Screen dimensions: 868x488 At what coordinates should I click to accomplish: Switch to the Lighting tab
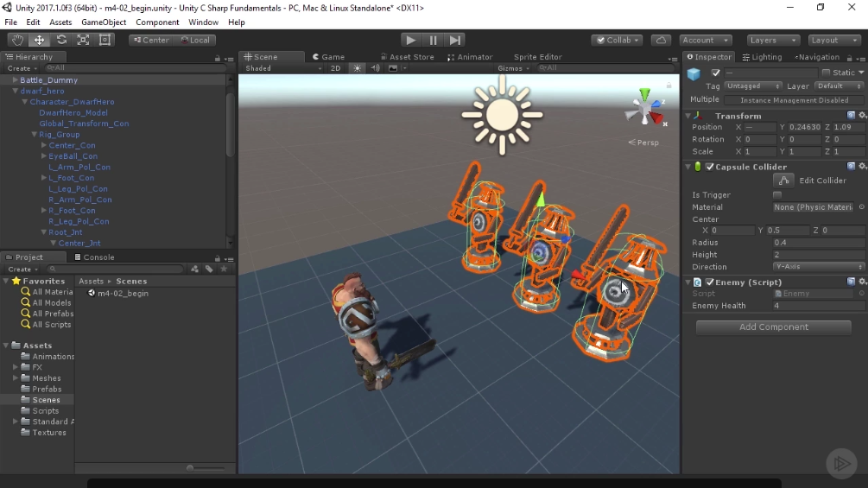tap(763, 57)
